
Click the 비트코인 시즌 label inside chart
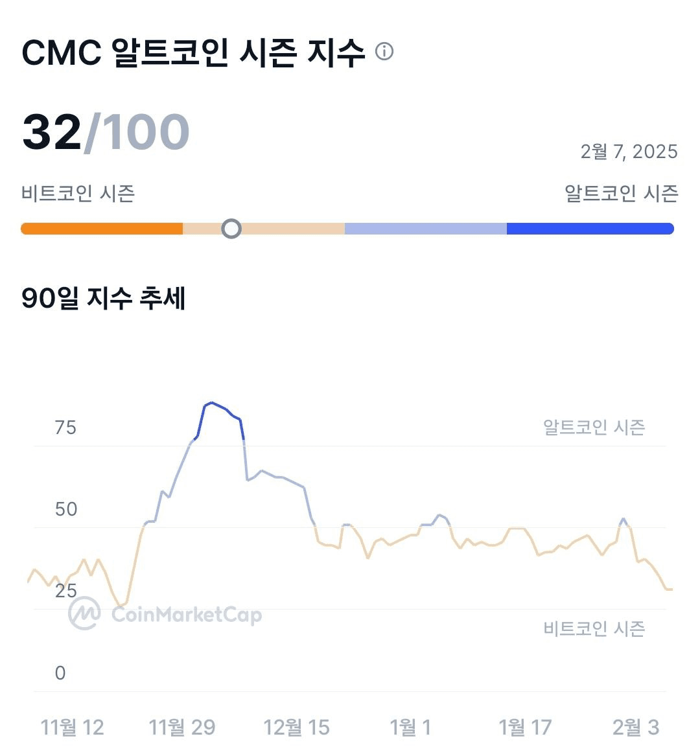(594, 629)
